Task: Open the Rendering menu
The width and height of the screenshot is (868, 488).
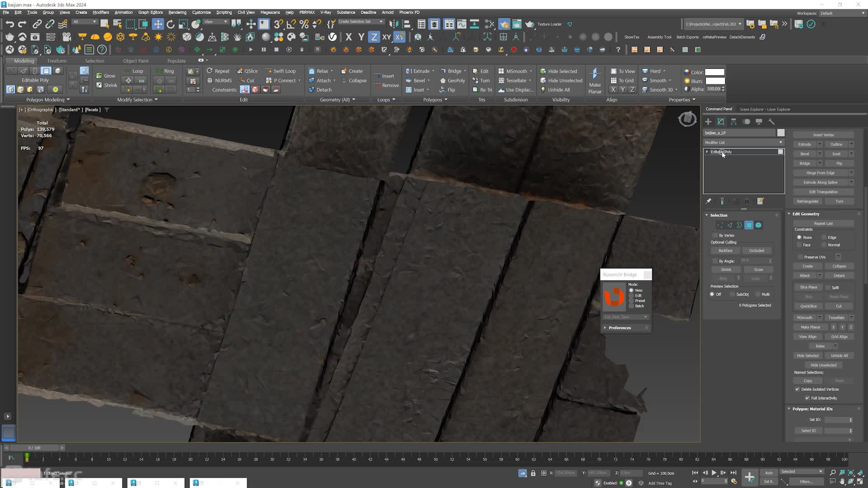Action: (177, 12)
